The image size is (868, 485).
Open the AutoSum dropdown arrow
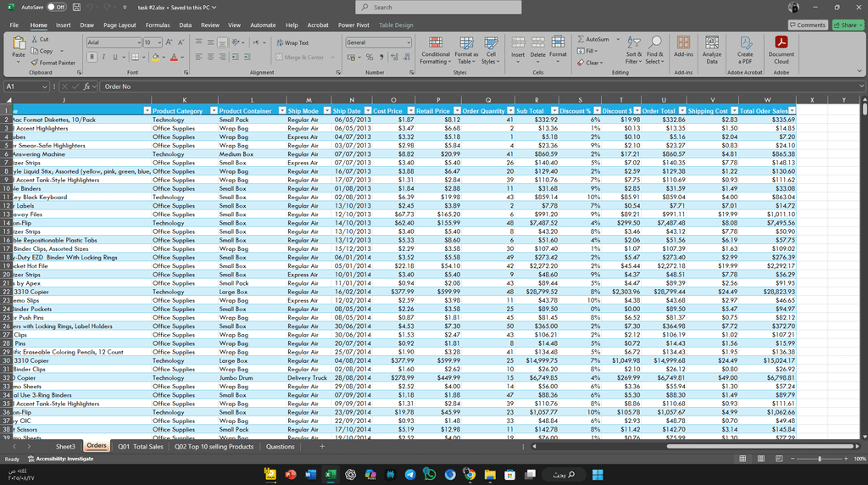(618, 39)
